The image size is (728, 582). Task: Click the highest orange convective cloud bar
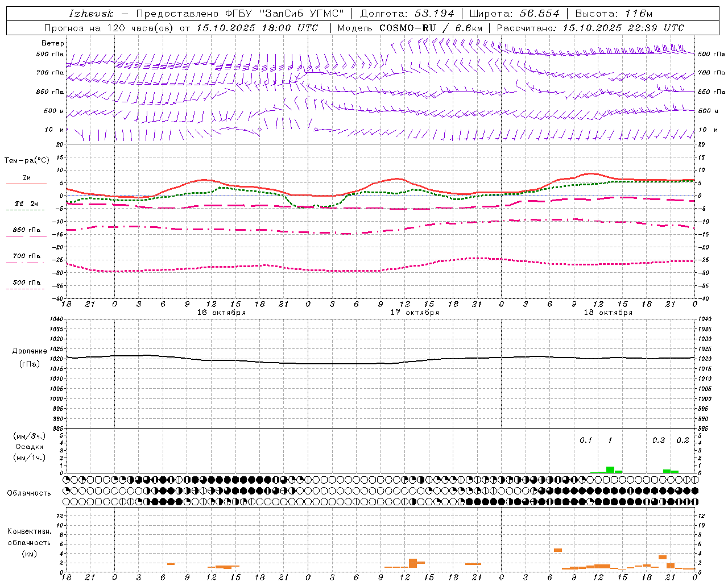click(558, 550)
